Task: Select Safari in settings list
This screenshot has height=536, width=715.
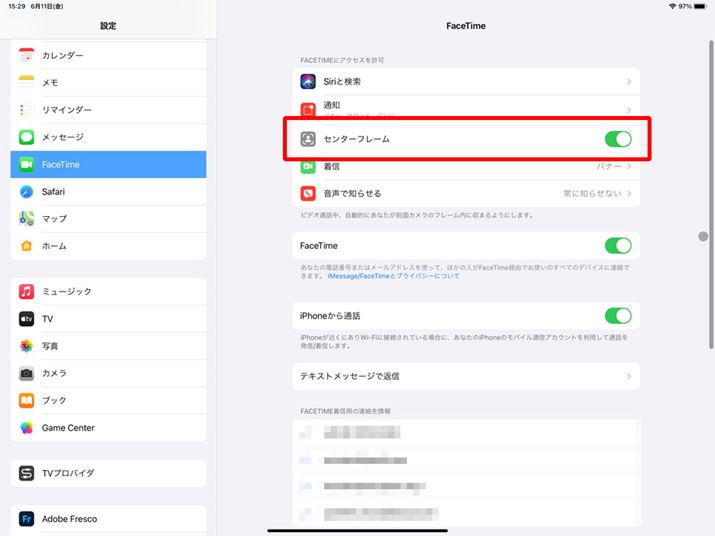Action: 109,192
